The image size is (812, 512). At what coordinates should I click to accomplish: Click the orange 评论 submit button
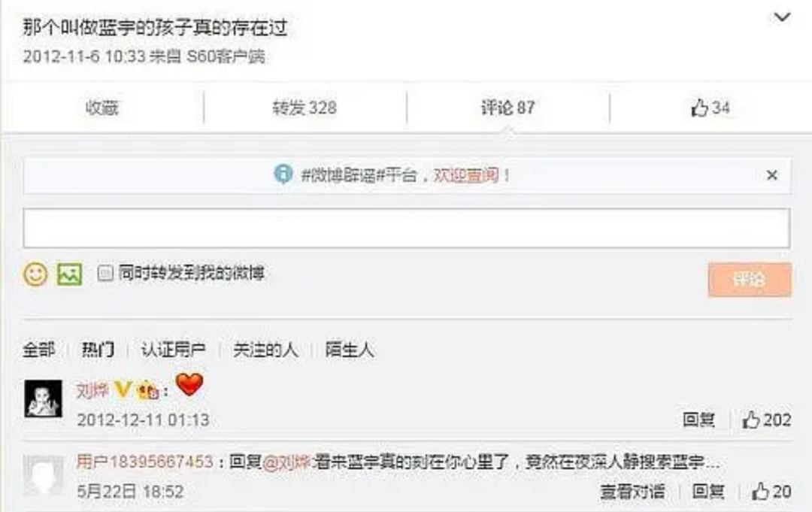(x=750, y=280)
